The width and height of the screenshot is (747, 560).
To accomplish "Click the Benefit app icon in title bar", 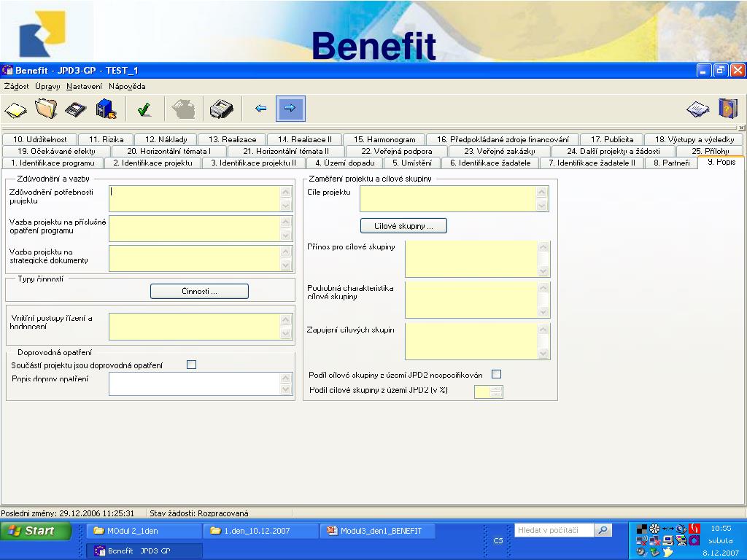I will [7, 71].
